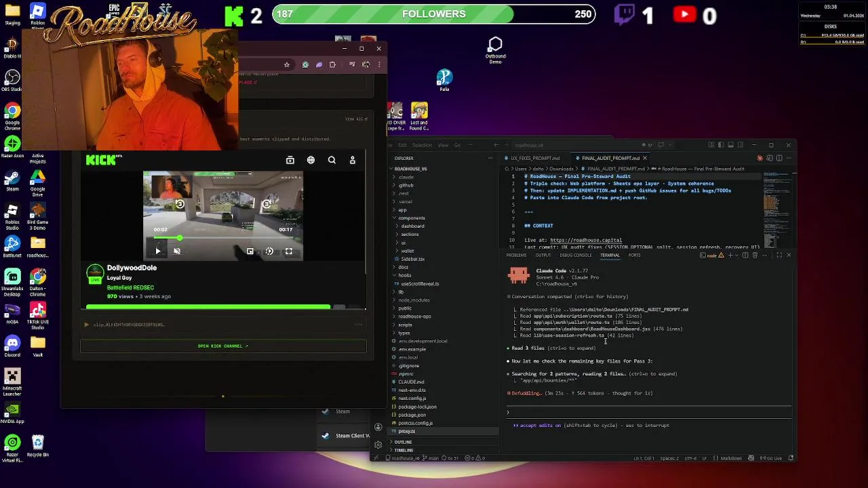
Task: Click the VS Code command center search box
Action: pyautogui.click(x=575, y=145)
